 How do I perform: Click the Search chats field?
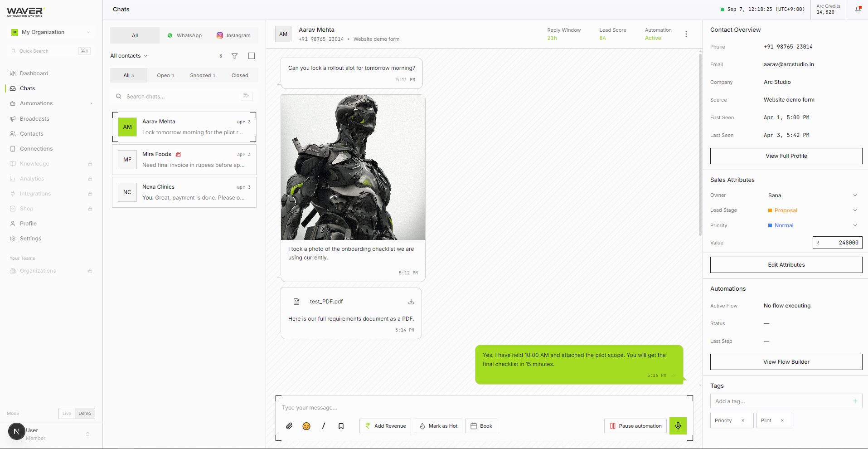pos(184,97)
